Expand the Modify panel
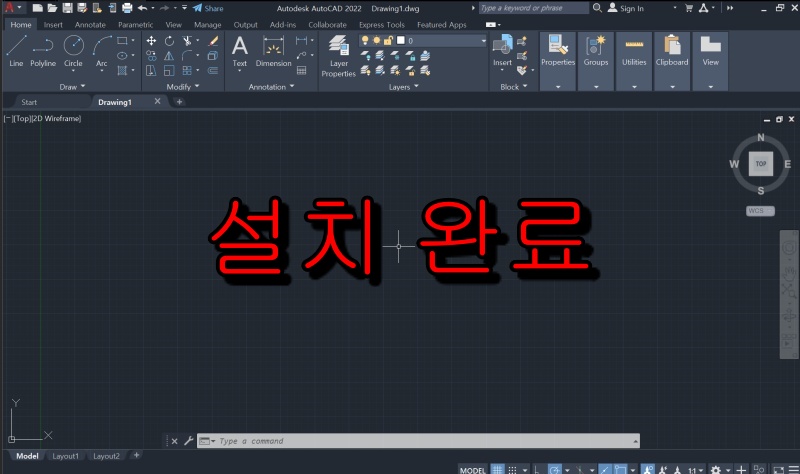This screenshot has width=800, height=474. pyautogui.click(x=183, y=87)
